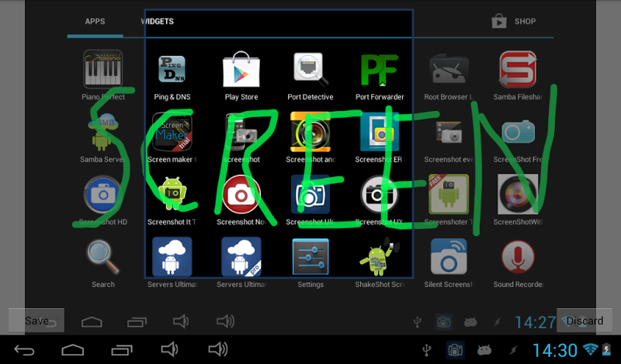Tap Home in the bottom-most system bar
This screenshot has height=364, width=621.
tap(73, 350)
